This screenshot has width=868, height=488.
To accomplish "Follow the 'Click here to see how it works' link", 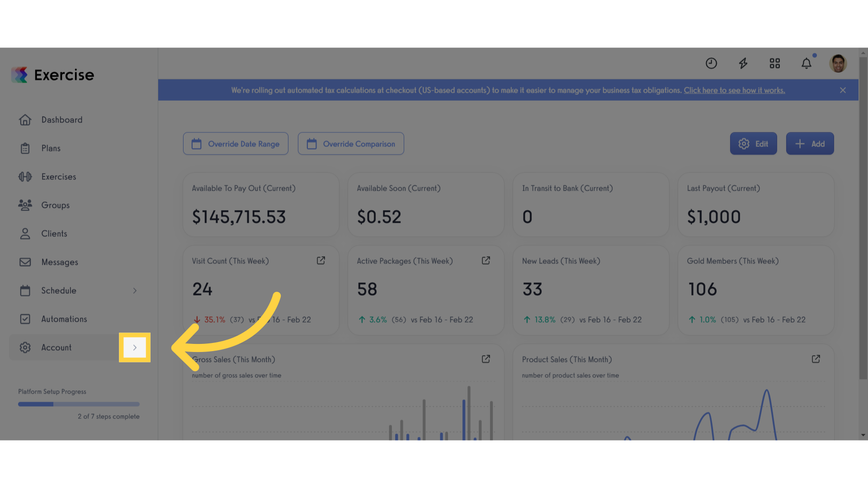I will (734, 90).
